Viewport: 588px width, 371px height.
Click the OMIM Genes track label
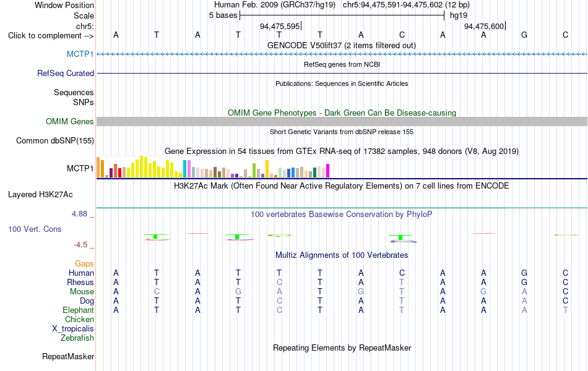pos(70,121)
